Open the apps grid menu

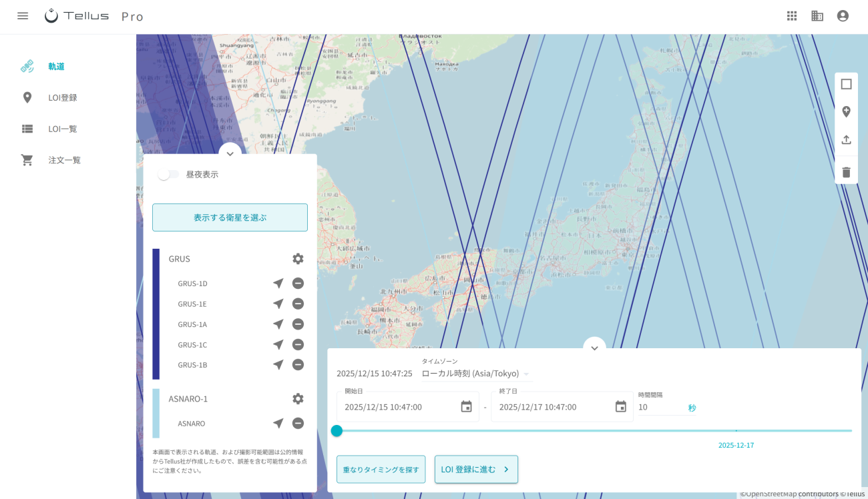(x=792, y=16)
